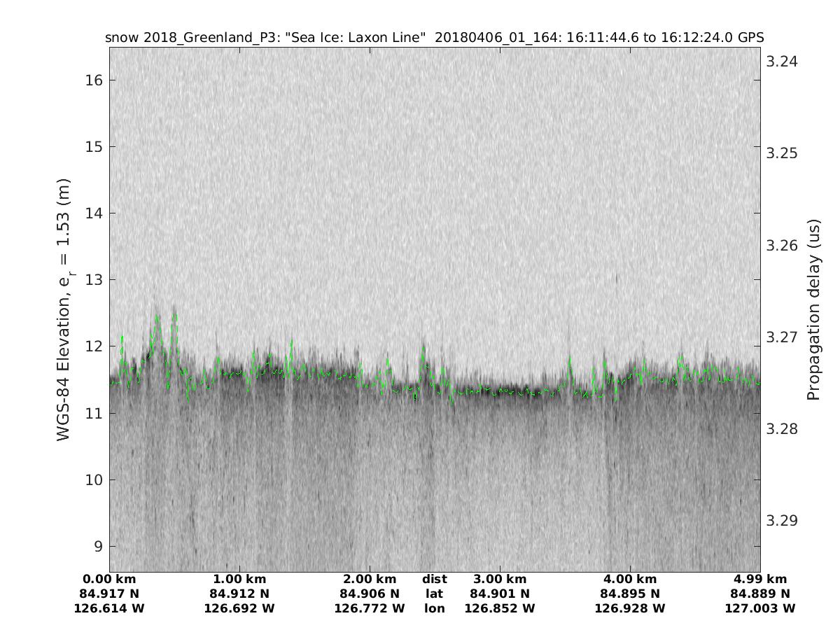This screenshot has height=630, width=840.
Task: Click the "126.692 W" longitude label
Action: point(239,609)
